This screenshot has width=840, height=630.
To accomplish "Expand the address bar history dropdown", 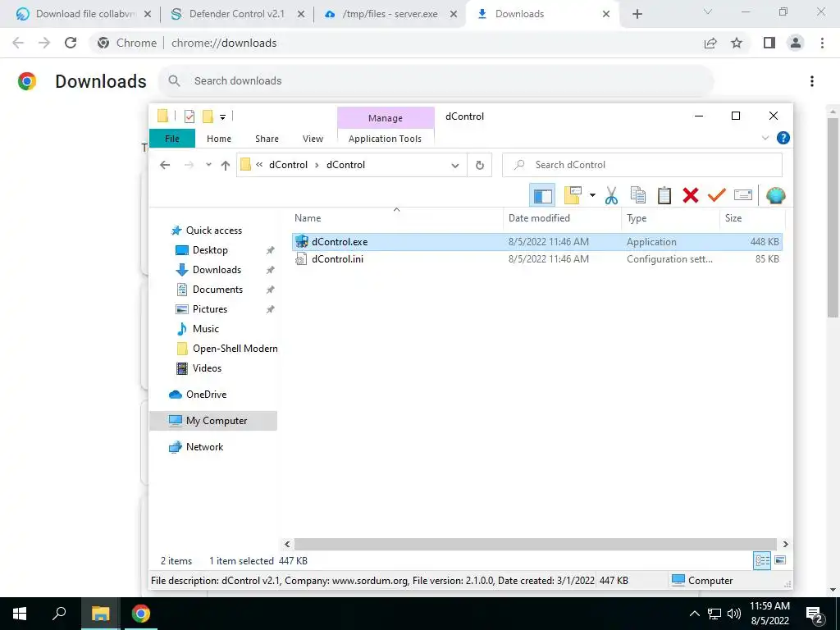I will pyautogui.click(x=454, y=165).
